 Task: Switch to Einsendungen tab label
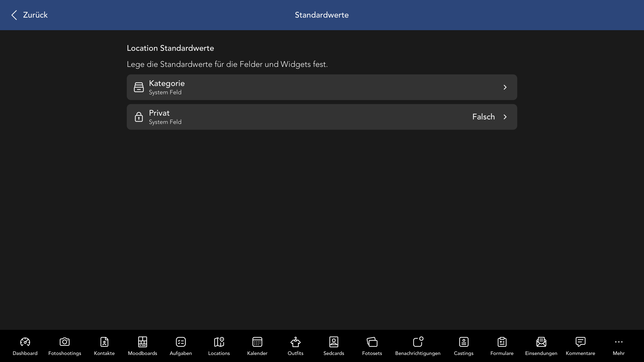pos(541,353)
